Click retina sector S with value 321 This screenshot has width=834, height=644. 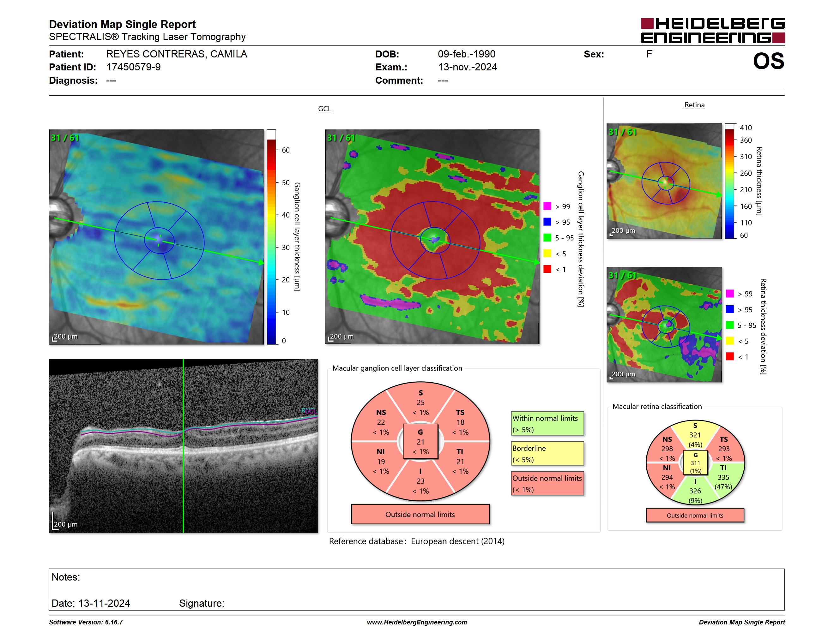click(695, 435)
